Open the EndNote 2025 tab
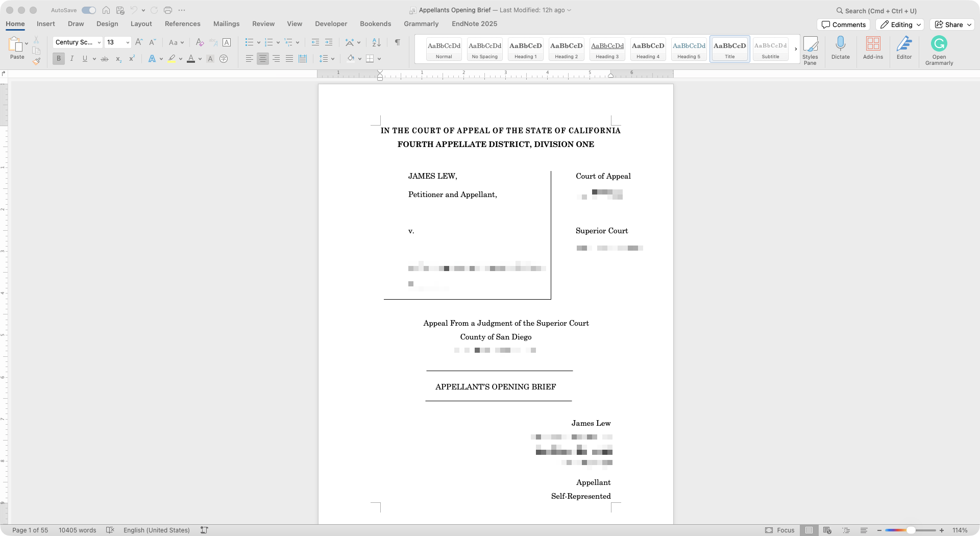The width and height of the screenshot is (980, 536). tap(474, 24)
